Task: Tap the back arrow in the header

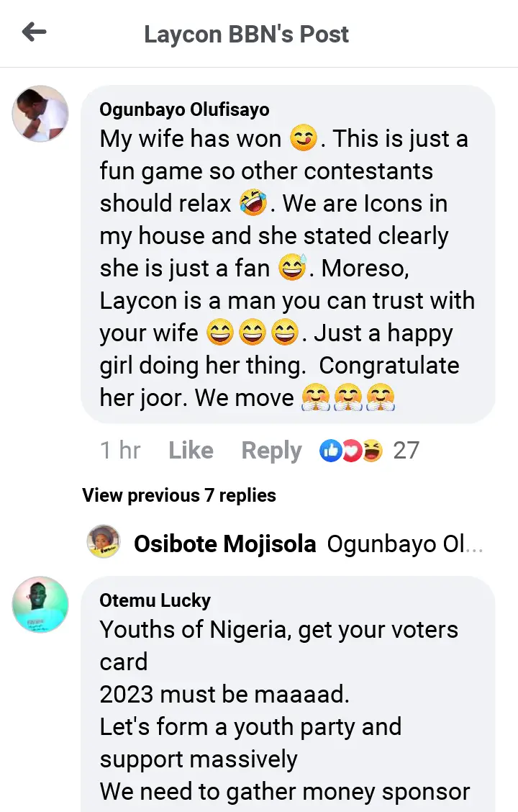Action: pyautogui.click(x=35, y=32)
